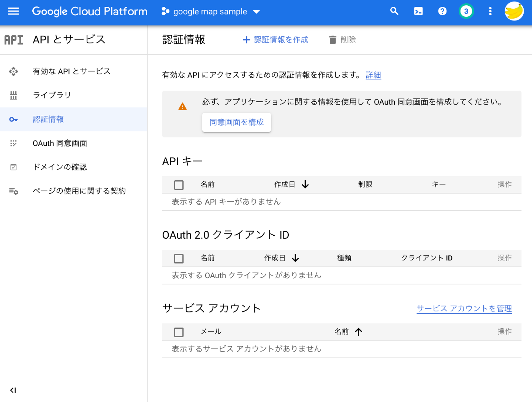Screen dimensions: 532x402
Task: Open 有効な API とサービス dashboard
Action: (74, 71)
